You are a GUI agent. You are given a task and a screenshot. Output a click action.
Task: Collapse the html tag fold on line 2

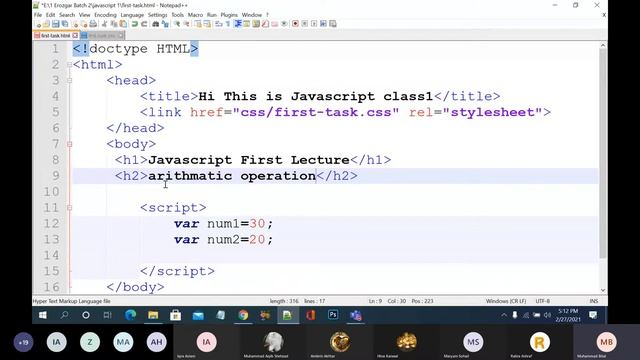69,64
